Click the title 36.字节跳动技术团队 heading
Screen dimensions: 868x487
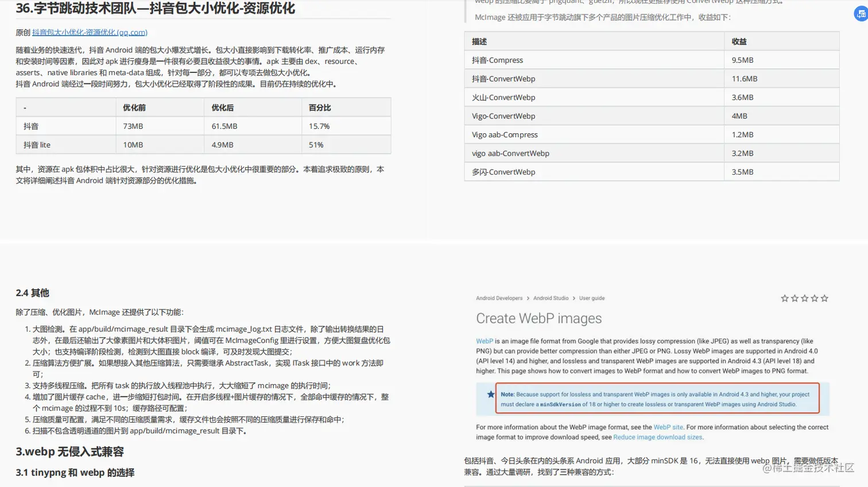click(155, 8)
